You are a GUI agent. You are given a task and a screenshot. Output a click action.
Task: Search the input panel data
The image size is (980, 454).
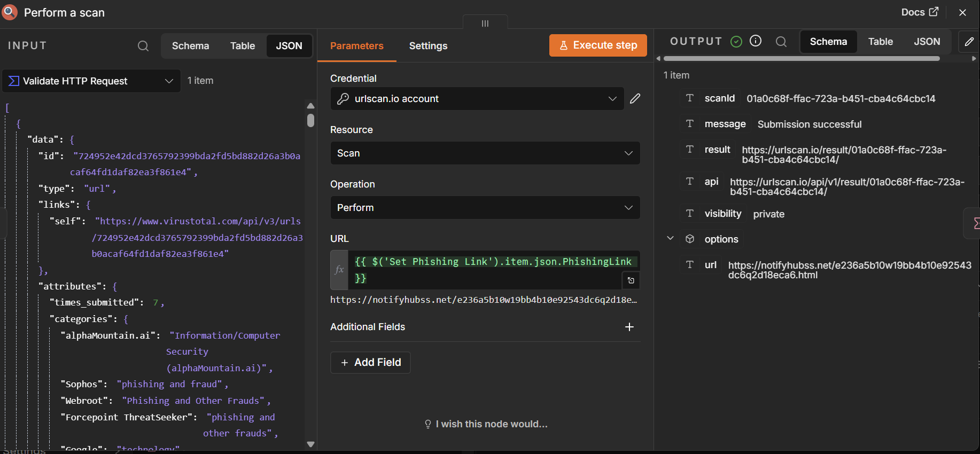(143, 46)
